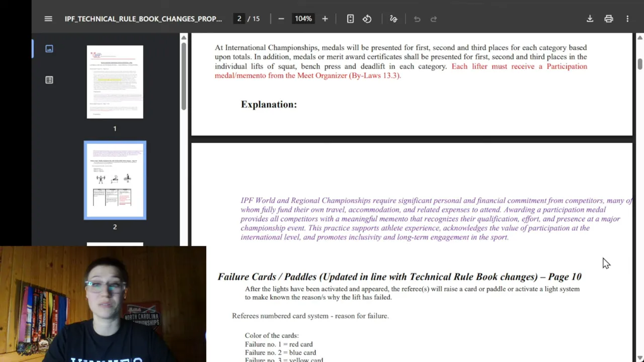
Task: Click the 104% zoom level display
Action: coord(303,19)
